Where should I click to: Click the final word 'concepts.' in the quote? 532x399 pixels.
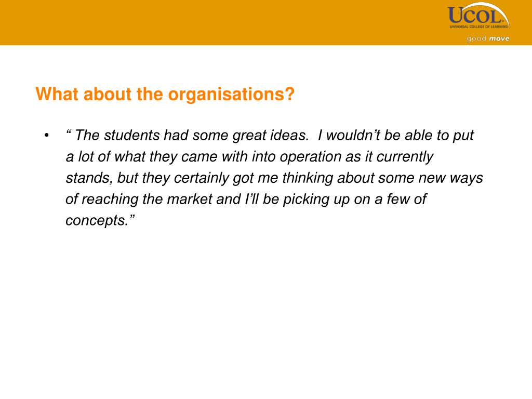(97, 220)
